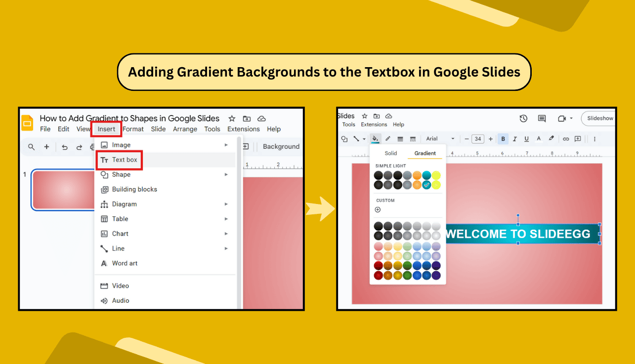This screenshot has height=364, width=635.
Task: Click the border weight icon
Action: pos(400,139)
